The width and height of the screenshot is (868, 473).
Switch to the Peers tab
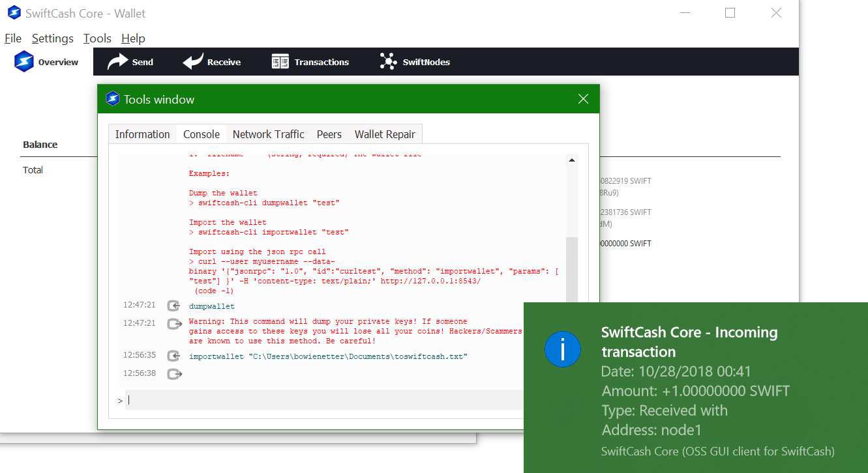coord(329,134)
